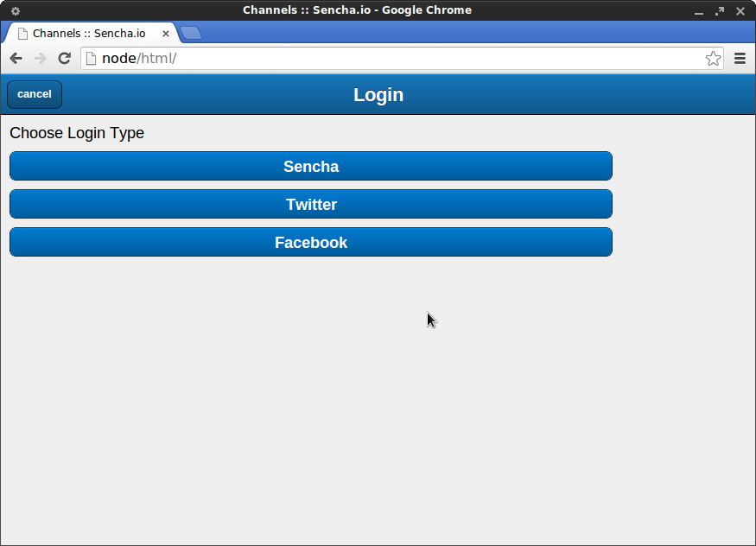Open the Chrome hamburger menu
The width and height of the screenshot is (756, 546).
[740, 58]
